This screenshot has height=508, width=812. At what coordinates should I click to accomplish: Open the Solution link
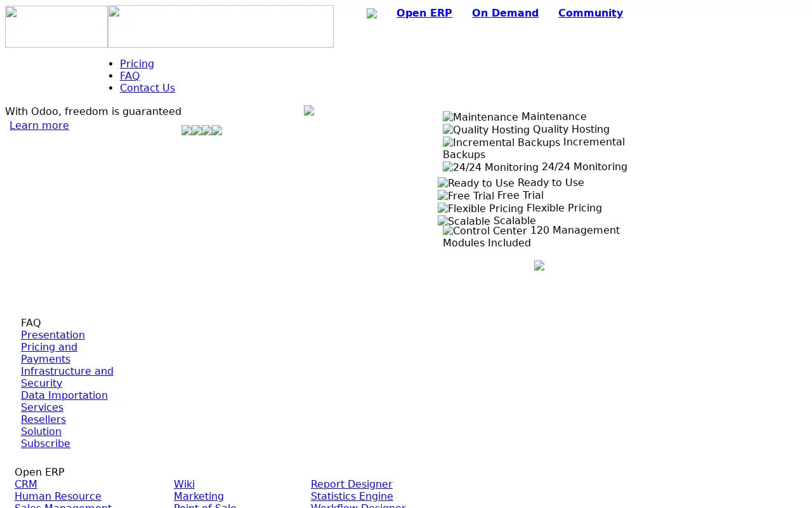pos(41,431)
